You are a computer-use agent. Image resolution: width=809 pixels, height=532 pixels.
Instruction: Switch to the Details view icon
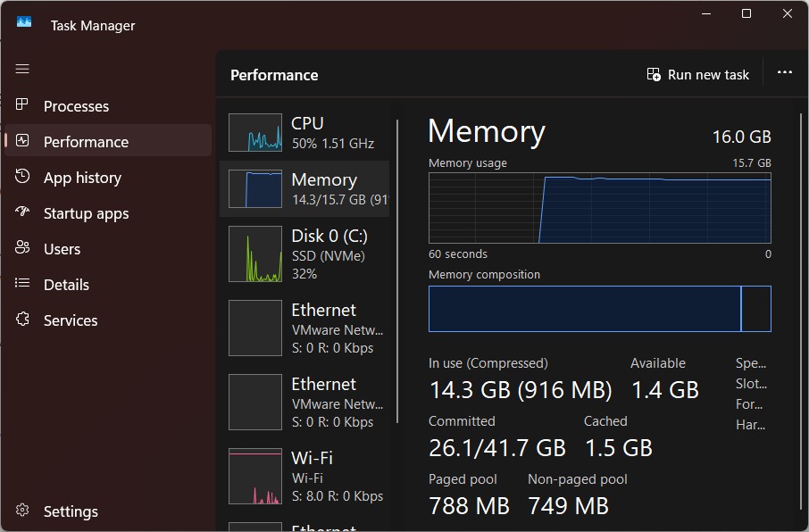coord(22,284)
